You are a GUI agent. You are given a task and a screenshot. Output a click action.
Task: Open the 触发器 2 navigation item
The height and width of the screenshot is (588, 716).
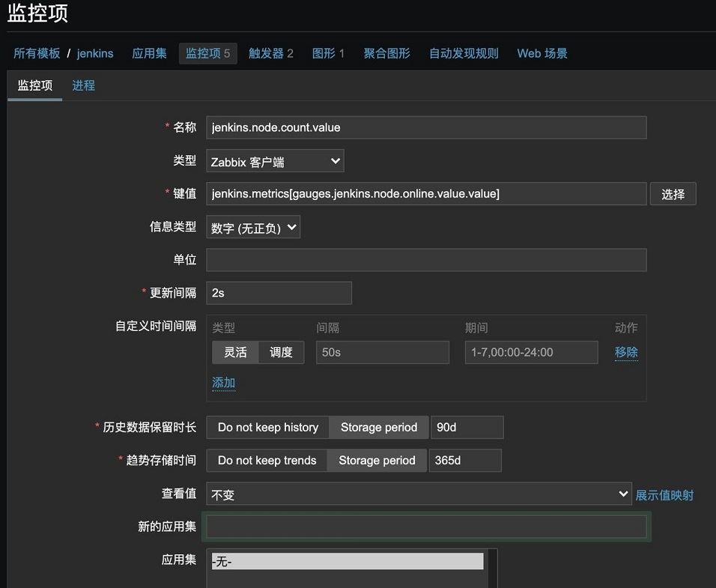270,53
